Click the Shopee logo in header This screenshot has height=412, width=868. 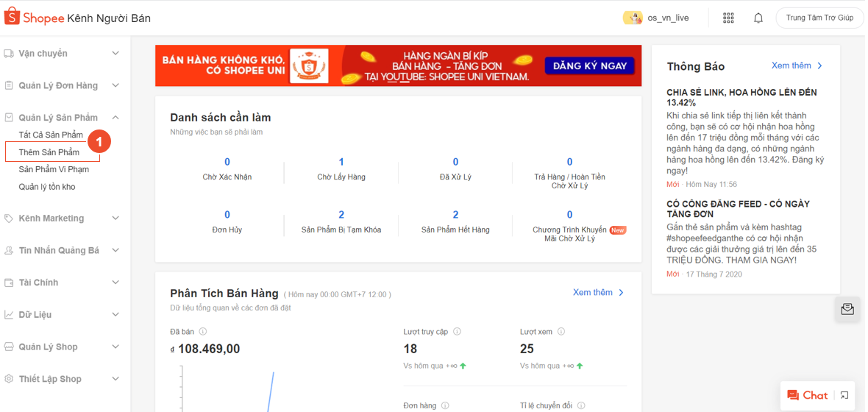click(35, 18)
